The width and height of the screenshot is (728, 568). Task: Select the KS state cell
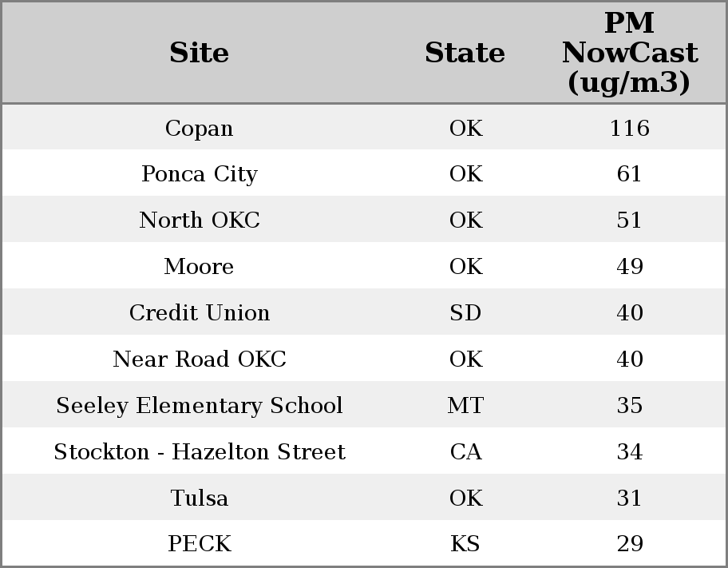point(465,544)
